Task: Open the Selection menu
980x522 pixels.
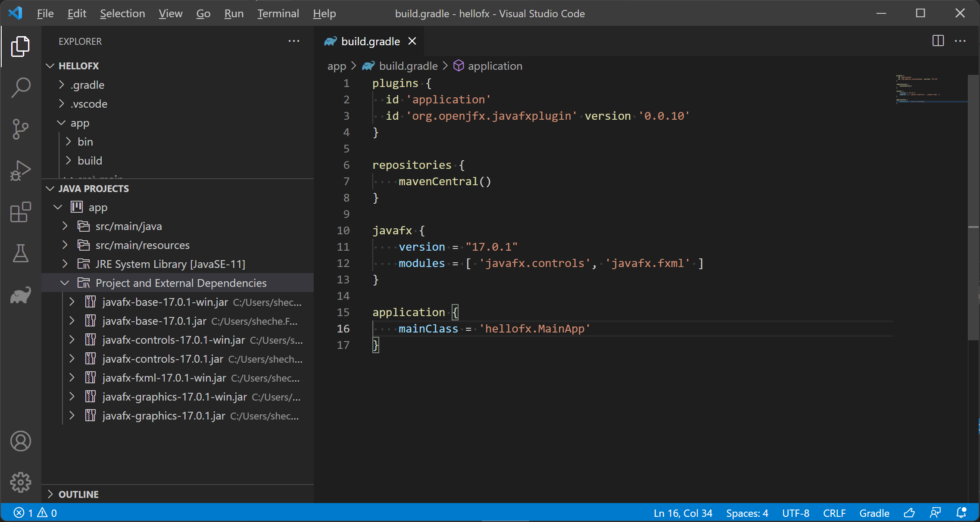Action: point(122,13)
